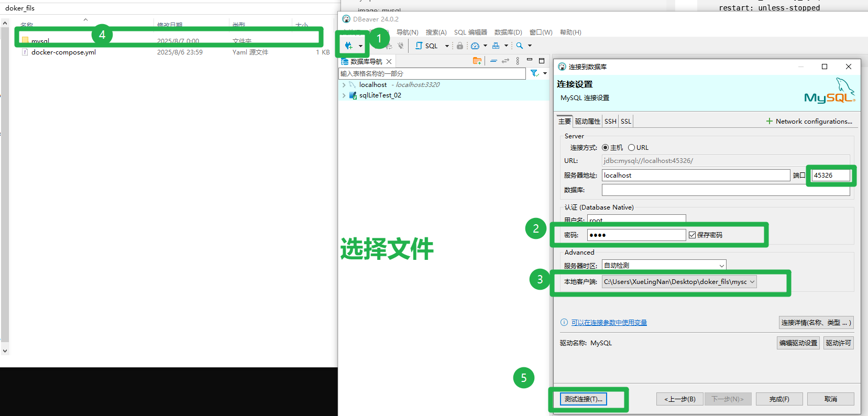Click the table name filter input box

tap(432, 73)
